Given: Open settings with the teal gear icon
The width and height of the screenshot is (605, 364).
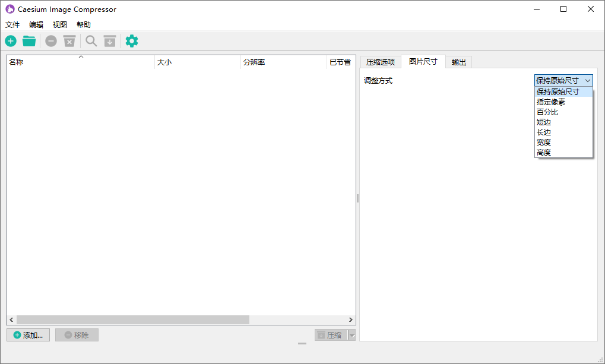Looking at the screenshot, I should coord(132,41).
